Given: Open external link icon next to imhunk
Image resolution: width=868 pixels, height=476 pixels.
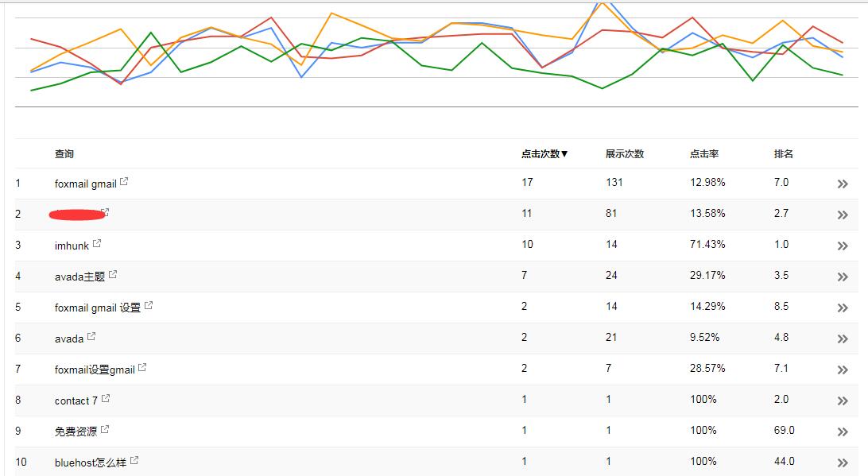Looking at the screenshot, I should [x=97, y=243].
